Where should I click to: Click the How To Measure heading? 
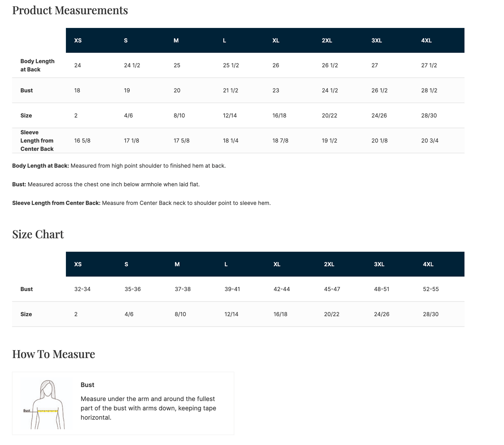pos(54,354)
